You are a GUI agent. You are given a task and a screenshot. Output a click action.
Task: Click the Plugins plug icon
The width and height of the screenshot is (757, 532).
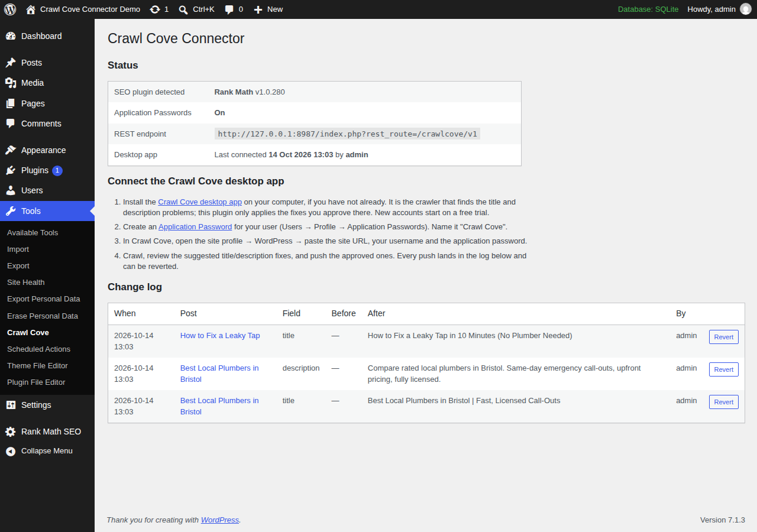[x=11, y=170]
